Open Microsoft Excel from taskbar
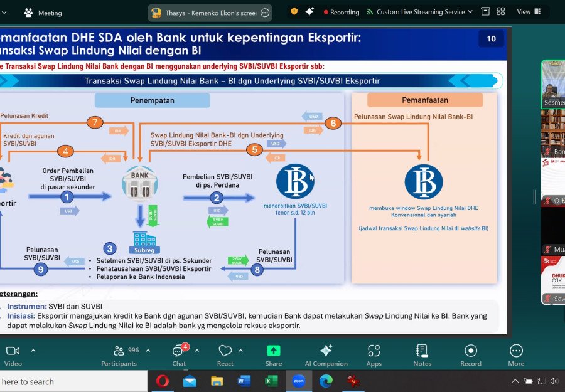This screenshot has width=565, height=392. pos(271,381)
